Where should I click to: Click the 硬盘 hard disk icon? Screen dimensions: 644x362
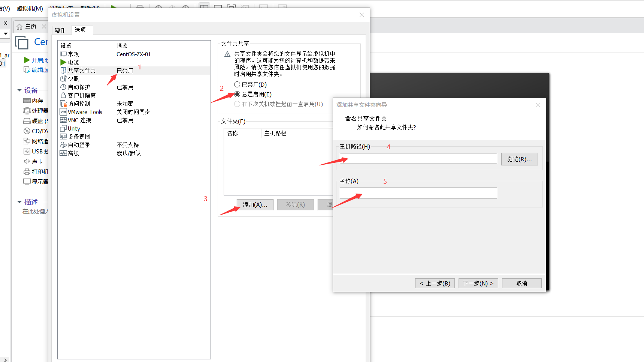point(27,121)
